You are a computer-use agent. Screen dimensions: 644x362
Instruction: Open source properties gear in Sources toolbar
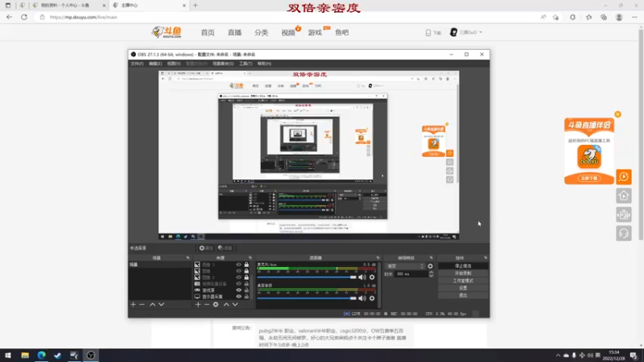click(216, 305)
